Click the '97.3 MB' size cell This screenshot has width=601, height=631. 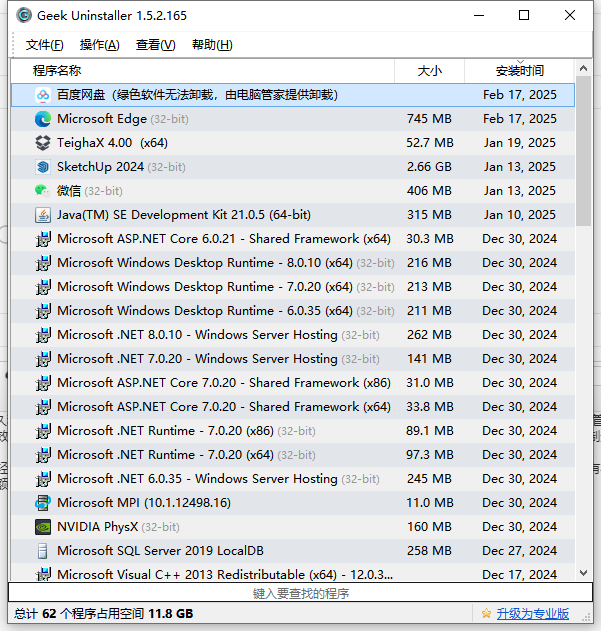tap(430, 455)
